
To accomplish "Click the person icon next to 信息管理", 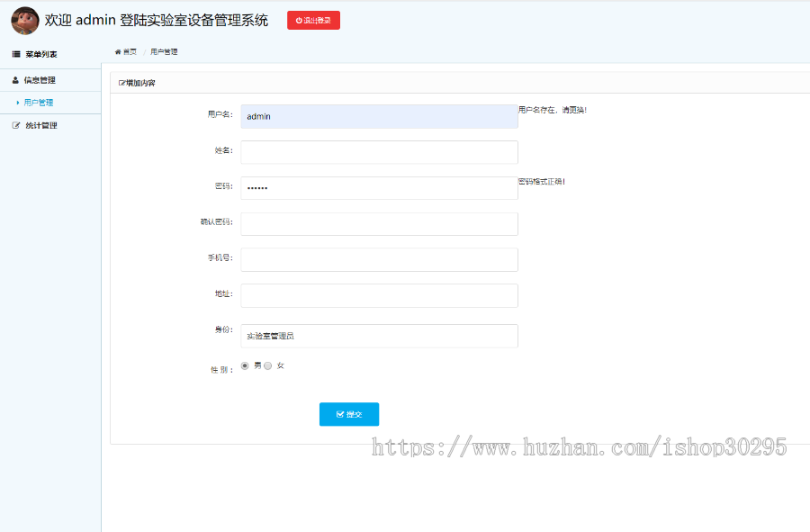I will pyautogui.click(x=15, y=79).
